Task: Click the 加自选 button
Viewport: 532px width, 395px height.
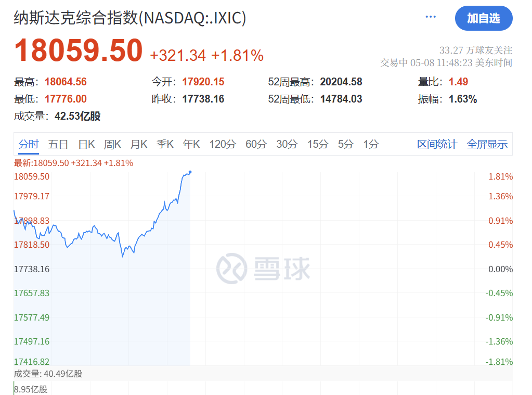Action: [x=484, y=18]
